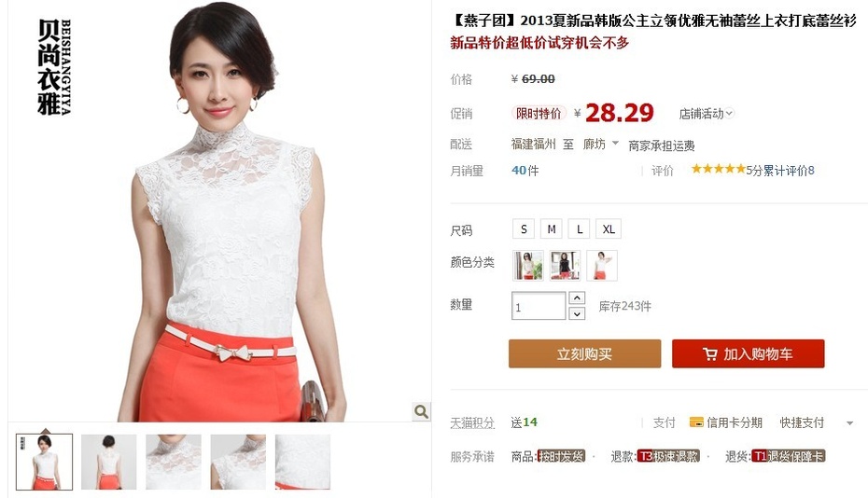Select size M option
The height and width of the screenshot is (498, 868).
click(552, 229)
